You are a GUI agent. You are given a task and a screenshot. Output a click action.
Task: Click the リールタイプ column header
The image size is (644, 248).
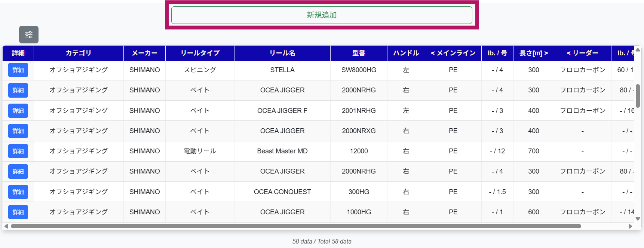pos(200,53)
